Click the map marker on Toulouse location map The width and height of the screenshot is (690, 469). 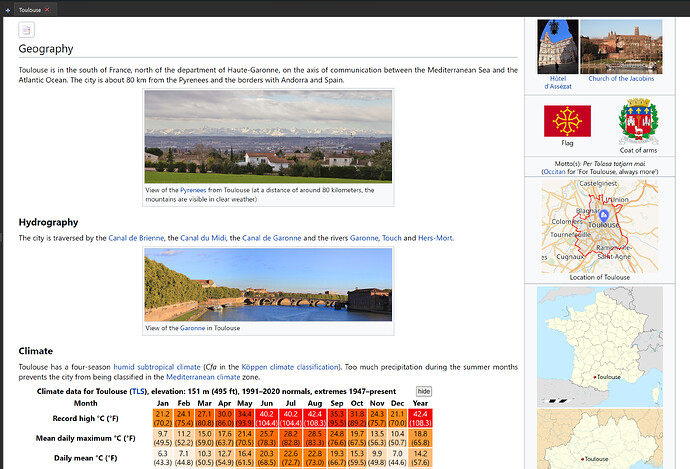click(x=603, y=215)
